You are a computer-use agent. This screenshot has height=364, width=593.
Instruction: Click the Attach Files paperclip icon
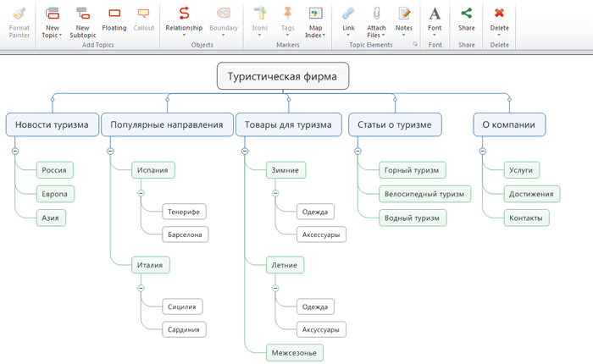pos(376,14)
